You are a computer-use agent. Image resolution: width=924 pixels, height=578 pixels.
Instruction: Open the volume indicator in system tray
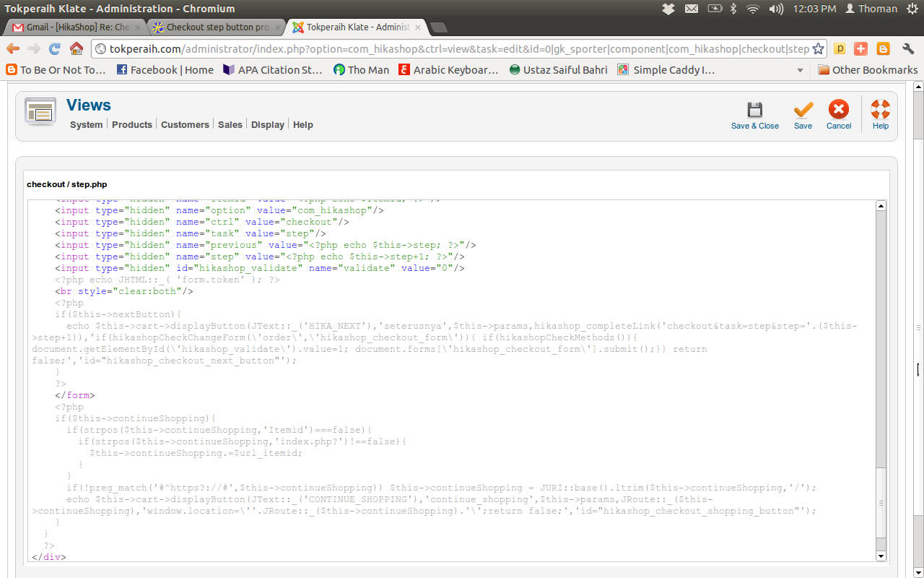tap(776, 9)
